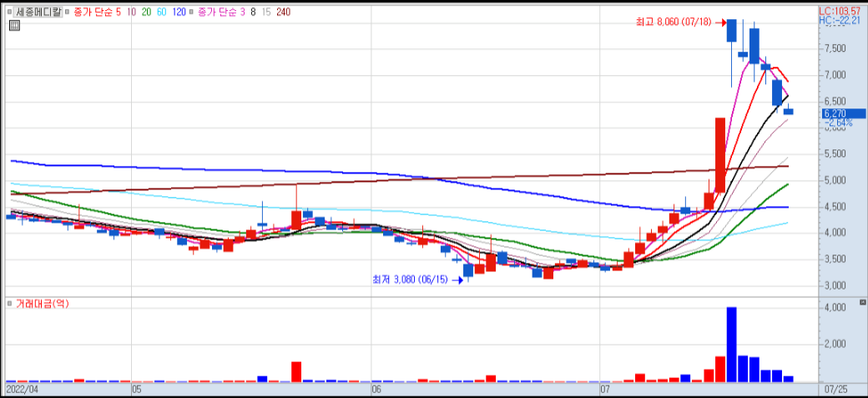Image resolution: width=868 pixels, height=398 pixels.
Task: Select the 10 moving average legend
Action: tap(132, 12)
